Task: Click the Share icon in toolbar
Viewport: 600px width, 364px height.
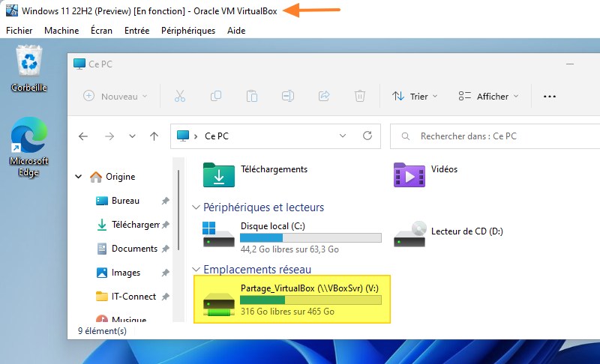Action: (x=324, y=96)
